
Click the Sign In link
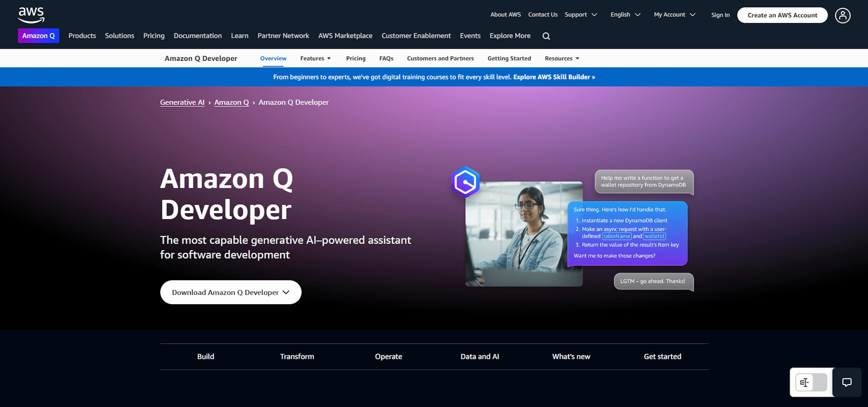(720, 15)
